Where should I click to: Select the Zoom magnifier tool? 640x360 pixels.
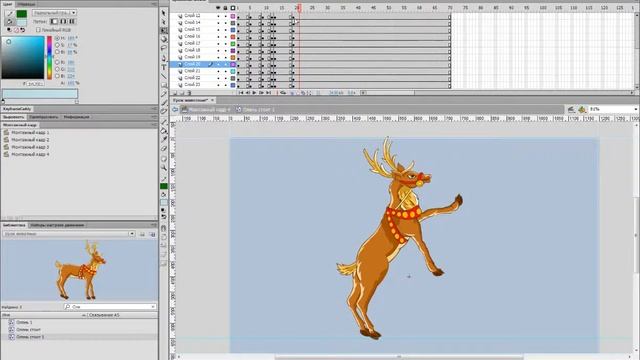tap(164, 168)
